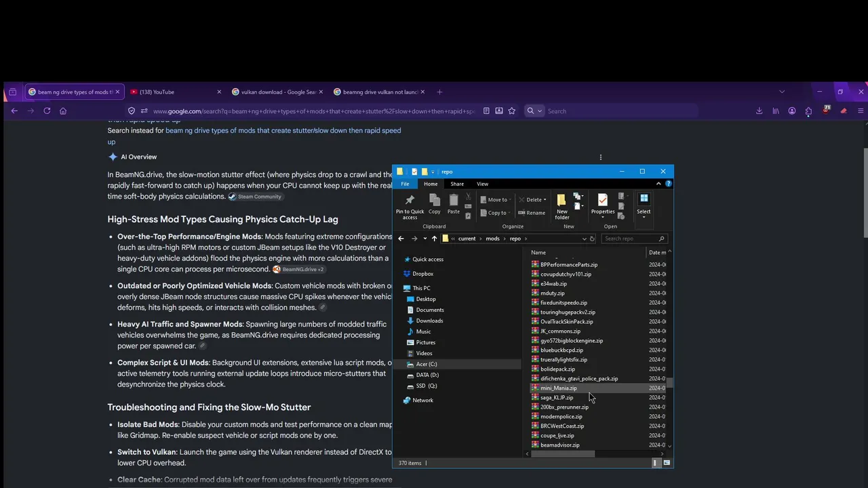Open SSD (Q:) drive in navigation pane
868x488 pixels.
coord(427,386)
